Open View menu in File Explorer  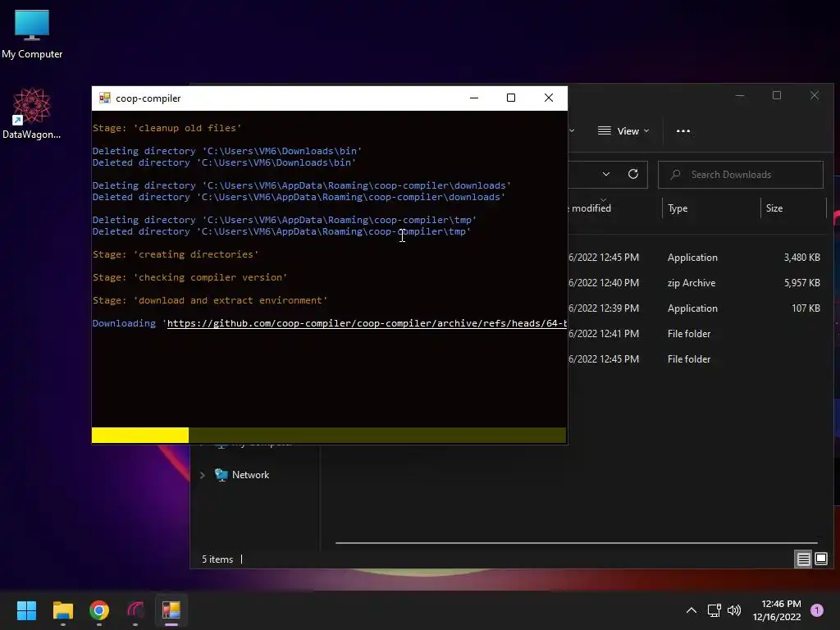click(623, 130)
